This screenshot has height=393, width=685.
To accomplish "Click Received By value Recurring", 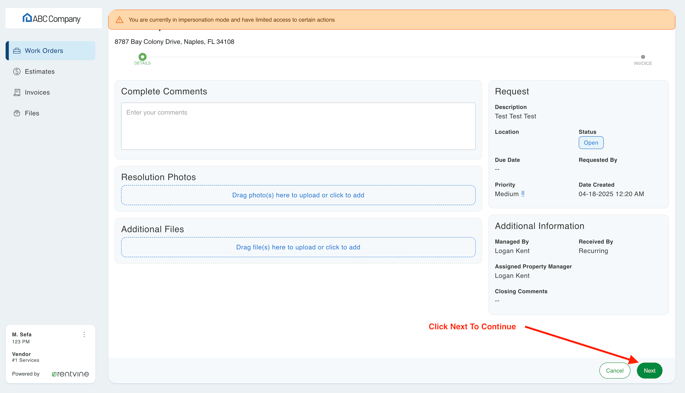I will click(x=593, y=251).
